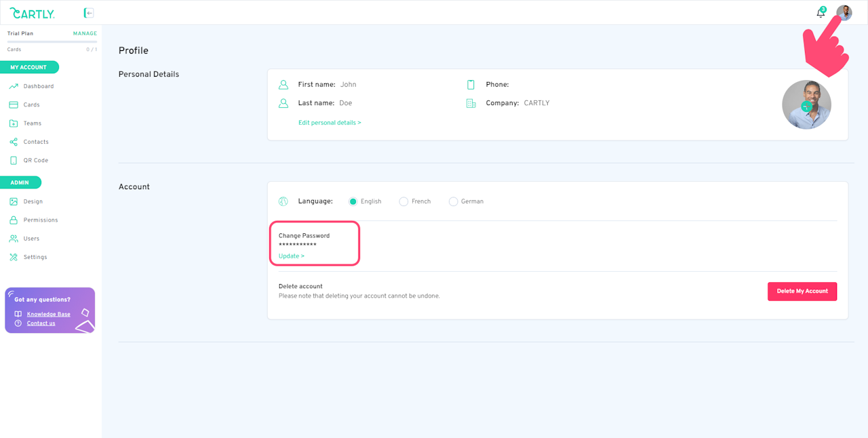Click the Cards icon in the sidebar
This screenshot has height=438, width=868.
[x=14, y=105]
